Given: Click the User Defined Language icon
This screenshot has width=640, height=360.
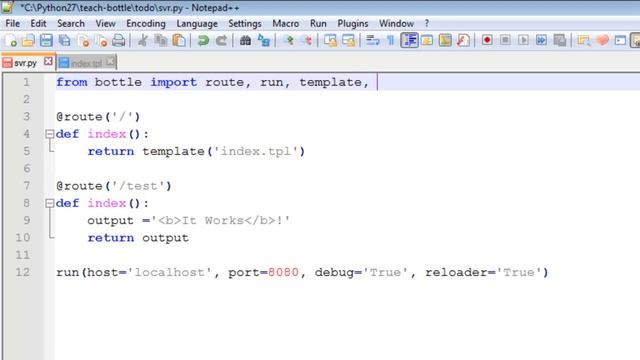Looking at the screenshot, I should [427, 40].
